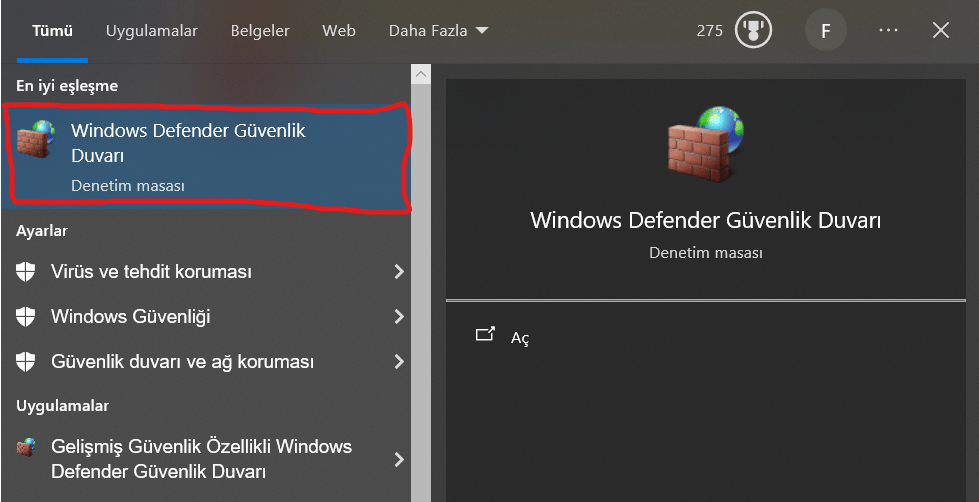The height and width of the screenshot is (502, 979).
Task: Click the Aç open action
Action: 519,338
